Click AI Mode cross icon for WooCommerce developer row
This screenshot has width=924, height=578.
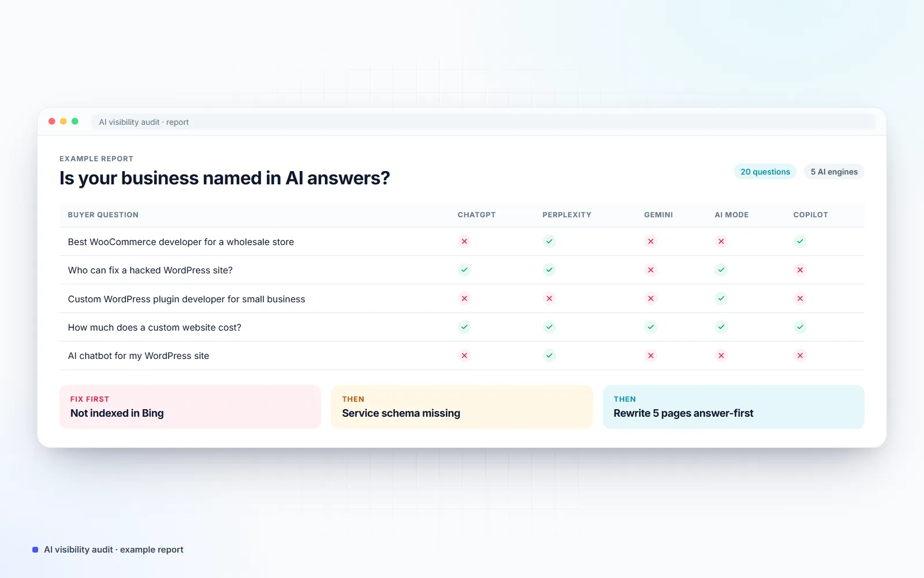click(x=721, y=242)
